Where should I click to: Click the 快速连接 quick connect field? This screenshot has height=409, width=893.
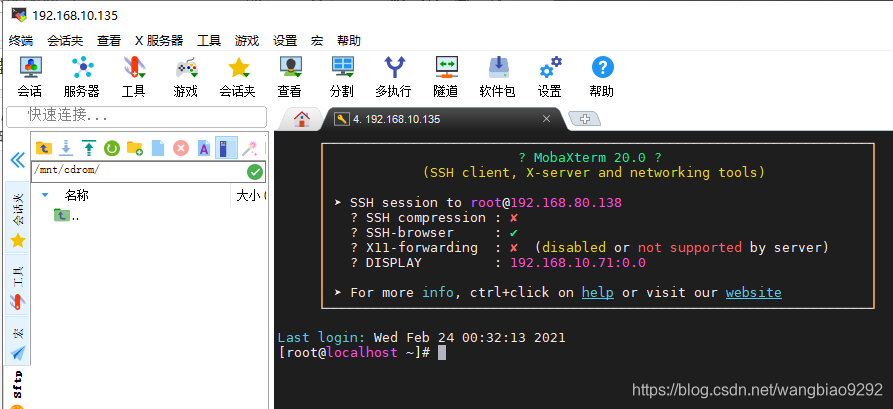coord(137,116)
